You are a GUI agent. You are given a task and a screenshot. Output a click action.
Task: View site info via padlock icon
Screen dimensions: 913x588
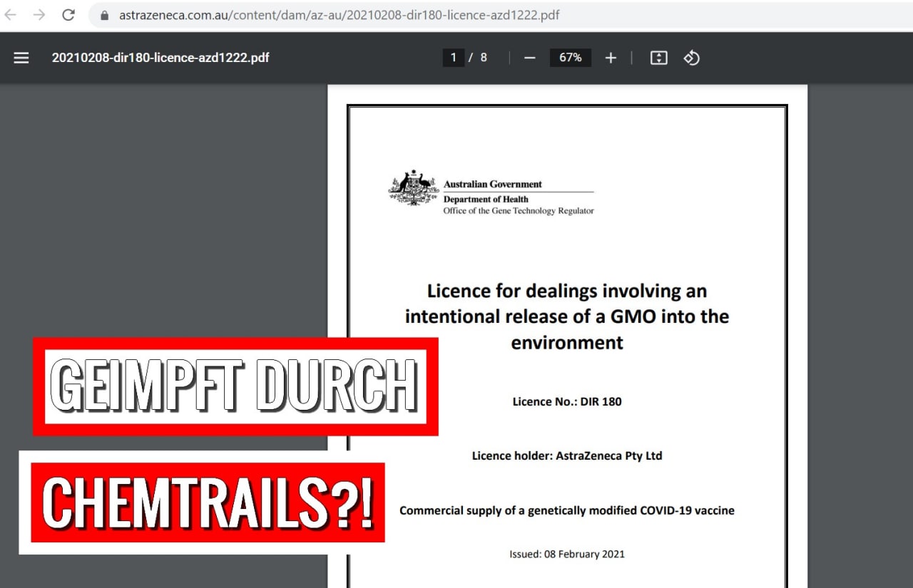point(105,15)
